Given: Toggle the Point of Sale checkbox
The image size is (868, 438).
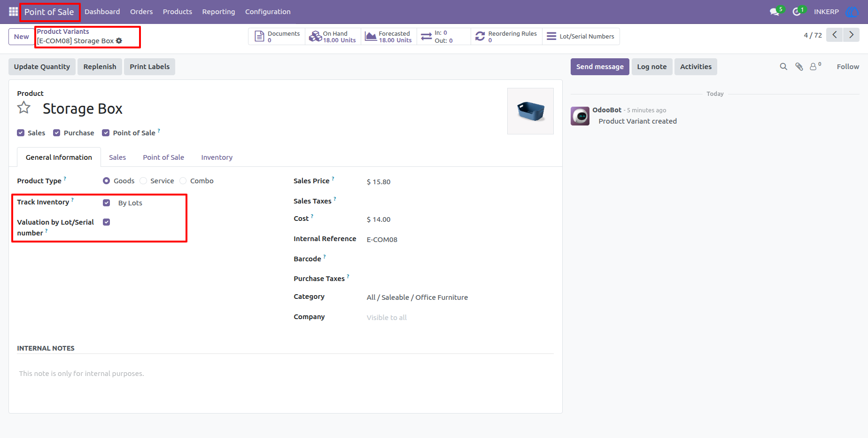Looking at the screenshot, I should 106,133.
